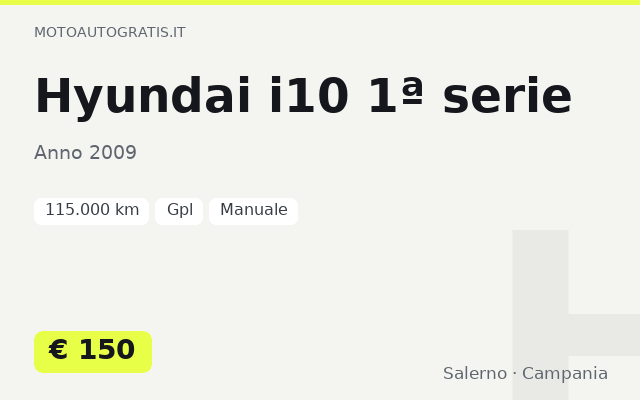Viewport: 640px width, 400px height.
Task: Choose the Manuale transmission chip
Action: point(253,211)
